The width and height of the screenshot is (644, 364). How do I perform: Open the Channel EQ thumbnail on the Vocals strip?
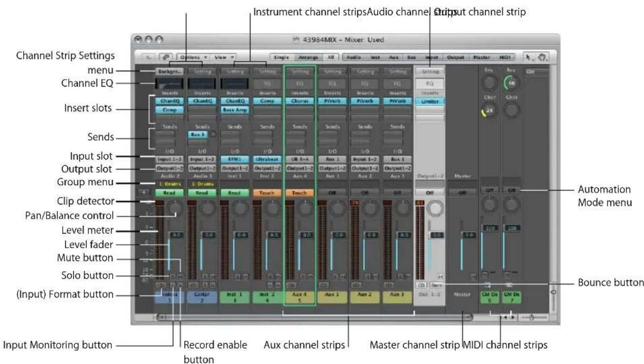pos(169,83)
